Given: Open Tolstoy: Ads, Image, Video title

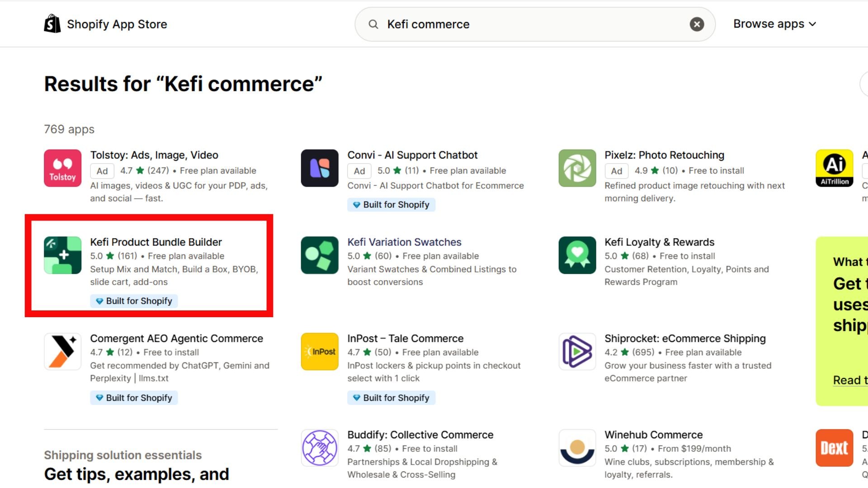Looking at the screenshot, I should click(x=154, y=155).
